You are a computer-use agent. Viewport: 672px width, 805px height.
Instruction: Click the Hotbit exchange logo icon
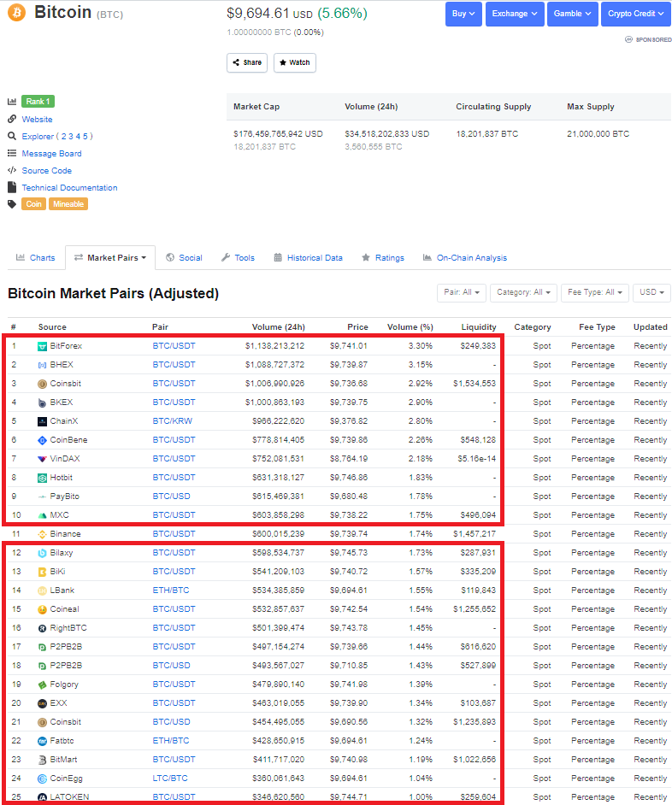pyautogui.click(x=42, y=478)
